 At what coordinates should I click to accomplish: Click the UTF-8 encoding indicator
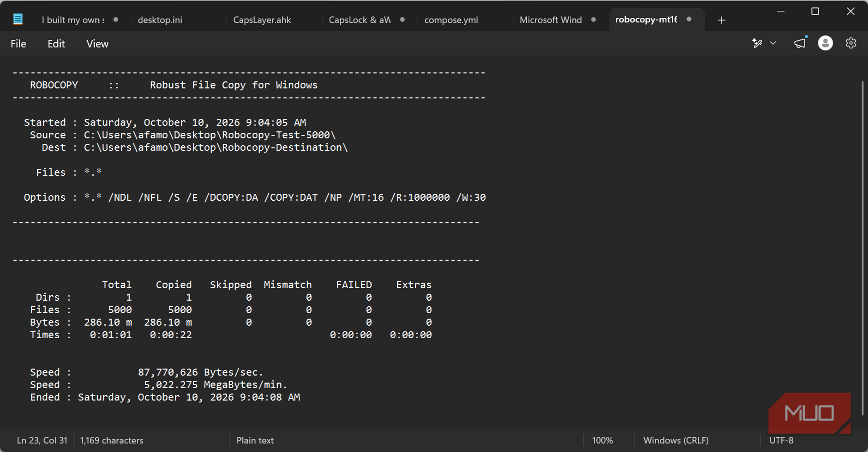(781, 441)
